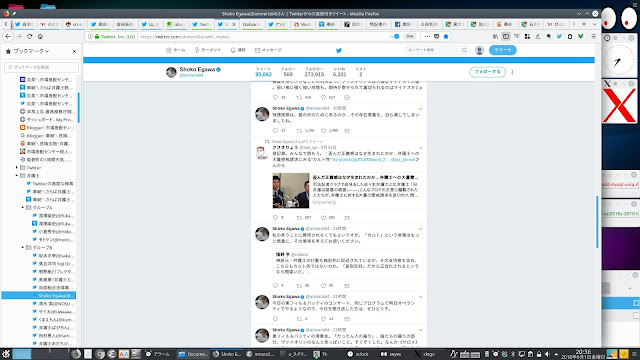Open the Firefox hamburger menu
This screenshot has width=640, height=360.
tap(593, 36)
